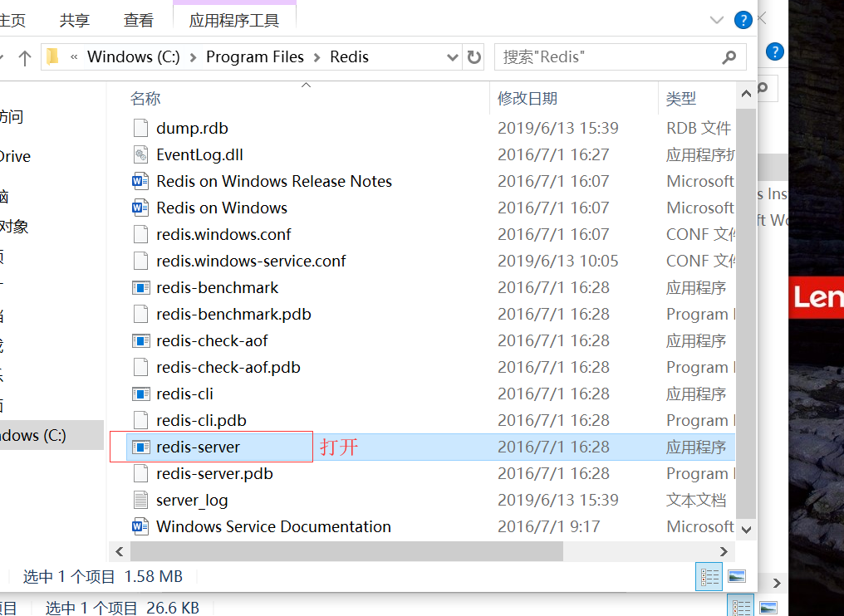Screen dimensions: 844x616
Task: Click the redis-server application icon
Action: 141,447
